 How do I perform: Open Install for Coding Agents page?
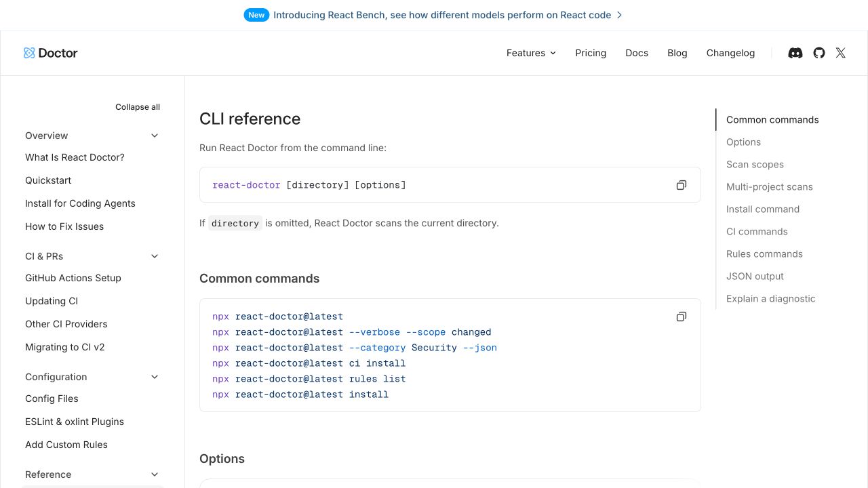80,203
